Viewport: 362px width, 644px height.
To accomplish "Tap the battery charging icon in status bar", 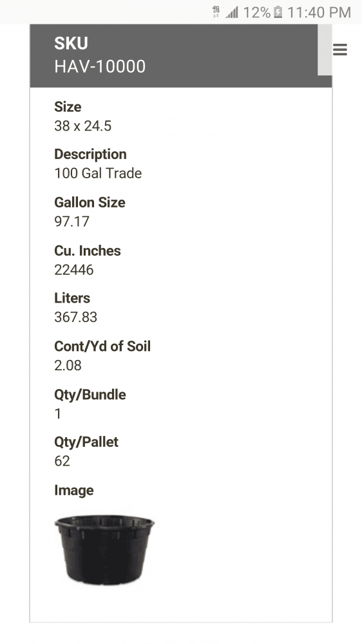I will [278, 12].
